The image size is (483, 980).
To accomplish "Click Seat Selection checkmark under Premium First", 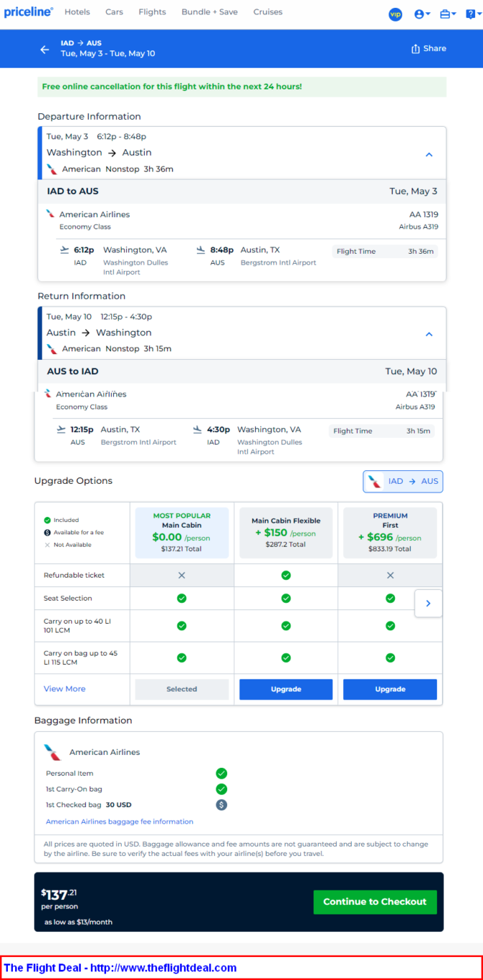I will coord(390,599).
